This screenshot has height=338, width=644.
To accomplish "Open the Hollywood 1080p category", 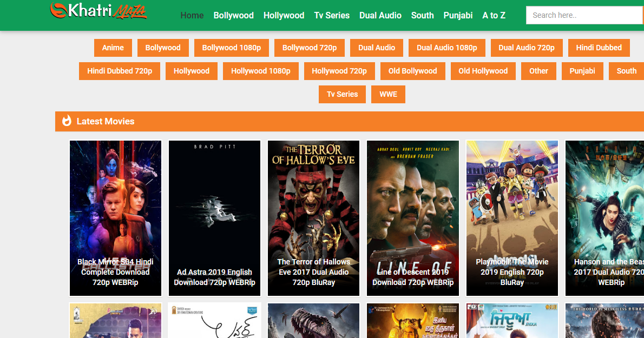I will [260, 71].
